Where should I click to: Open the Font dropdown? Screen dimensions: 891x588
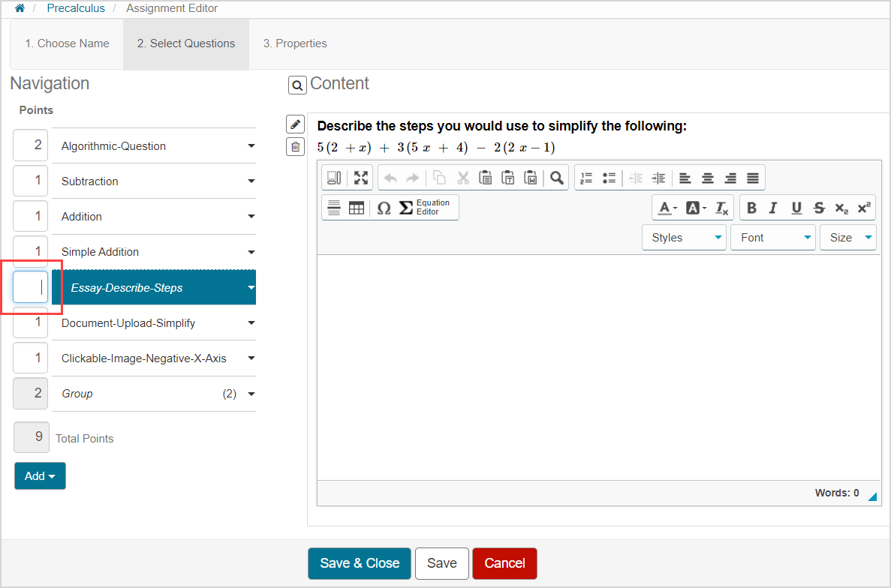(773, 238)
